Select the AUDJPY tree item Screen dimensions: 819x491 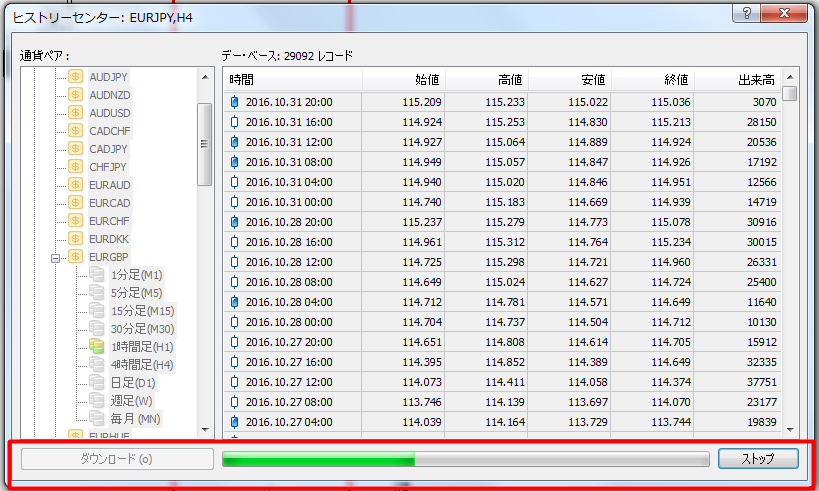click(x=109, y=77)
